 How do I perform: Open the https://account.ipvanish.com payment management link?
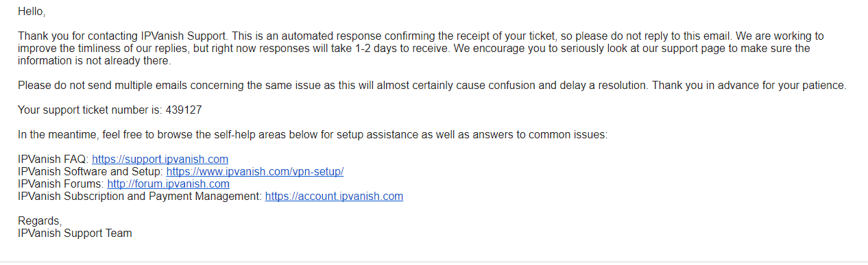(x=334, y=196)
